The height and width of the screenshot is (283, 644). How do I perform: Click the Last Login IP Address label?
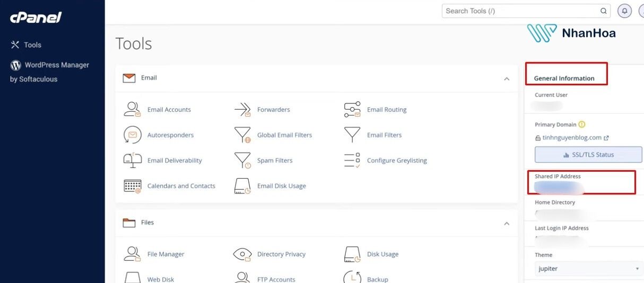[x=562, y=228]
